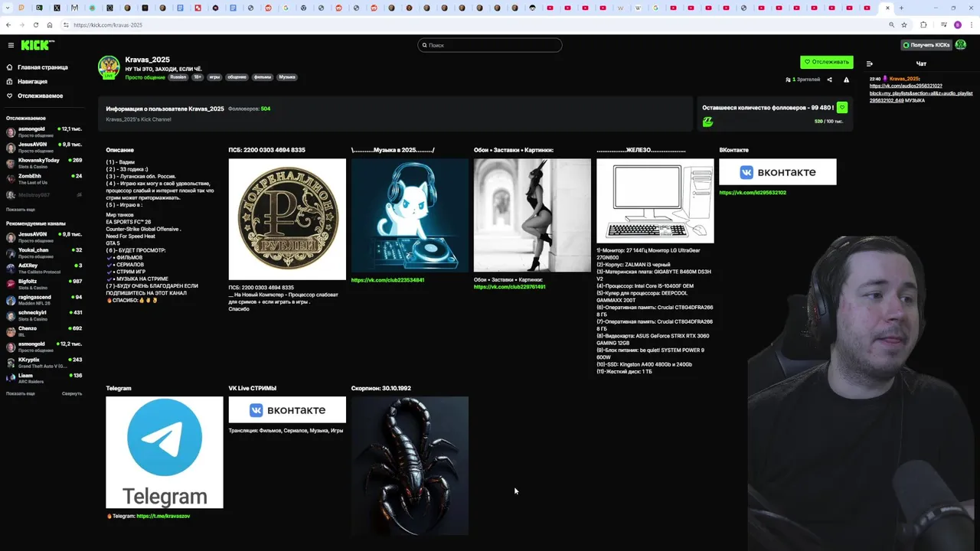This screenshot has height=551, width=980.
Task: Open Bigfoltz recommended channel
Action: coord(44,284)
